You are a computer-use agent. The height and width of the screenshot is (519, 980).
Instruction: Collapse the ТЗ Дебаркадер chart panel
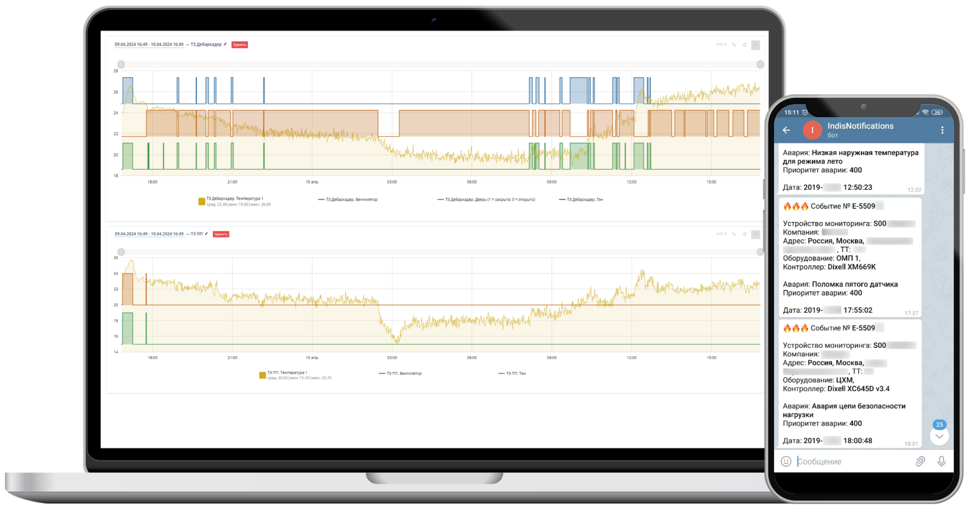(x=755, y=45)
